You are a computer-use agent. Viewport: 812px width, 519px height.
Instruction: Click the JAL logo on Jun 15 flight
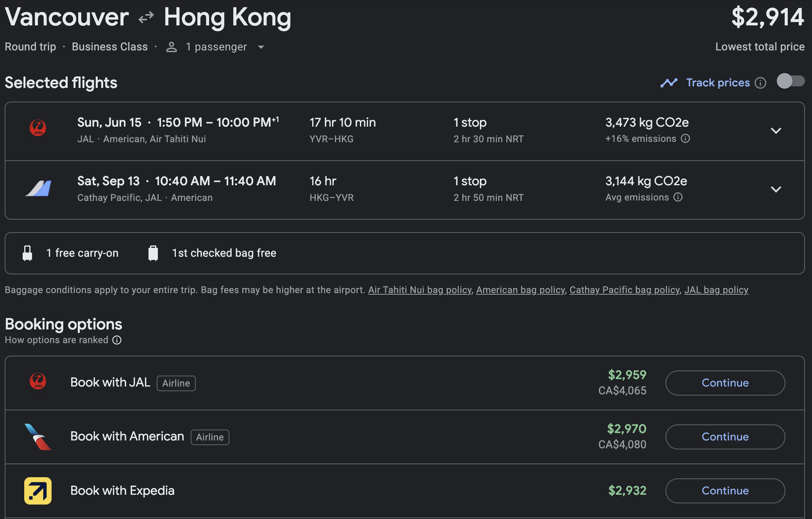click(x=38, y=128)
